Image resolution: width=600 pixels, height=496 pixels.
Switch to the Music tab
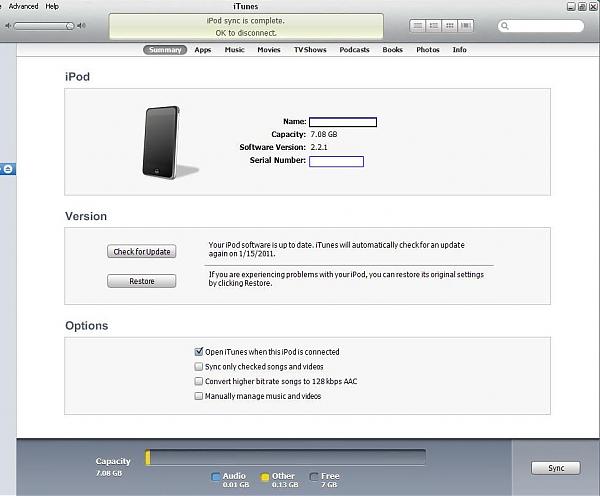(x=235, y=50)
